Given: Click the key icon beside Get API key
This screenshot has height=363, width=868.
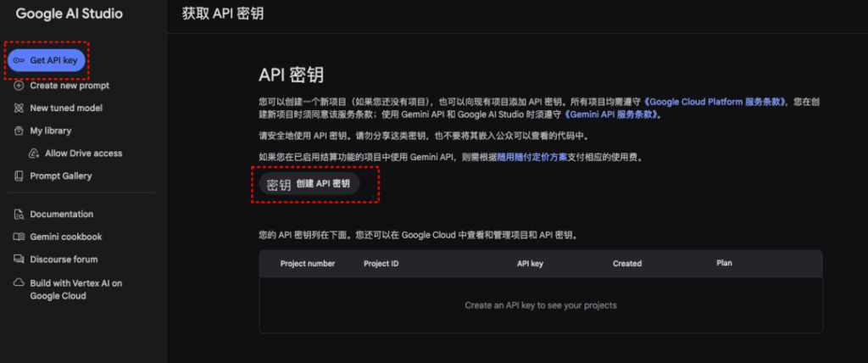Looking at the screenshot, I should (x=19, y=61).
